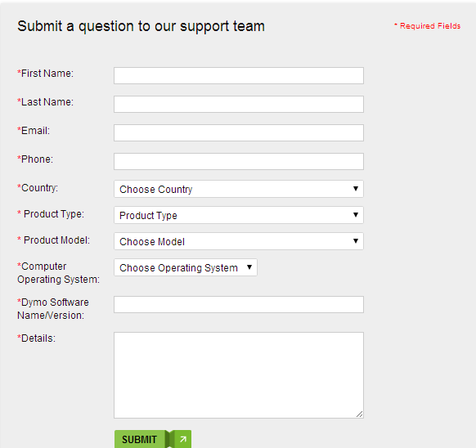This screenshot has width=476, height=448.
Task: Expand the Choose Model dropdown
Action: pos(239,241)
